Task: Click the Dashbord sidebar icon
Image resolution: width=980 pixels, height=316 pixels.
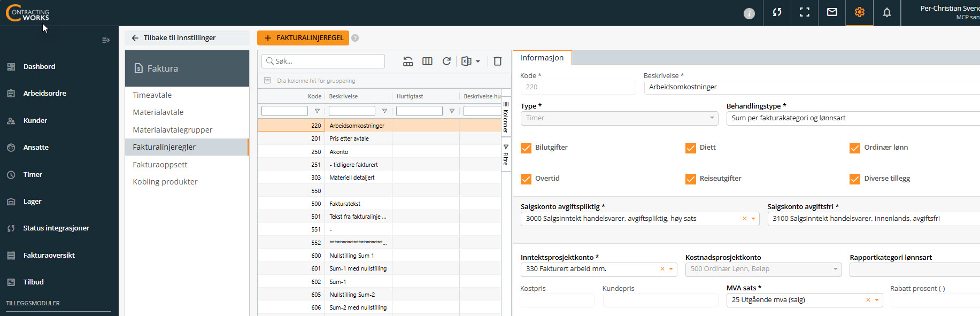Action: click(11, 67)
